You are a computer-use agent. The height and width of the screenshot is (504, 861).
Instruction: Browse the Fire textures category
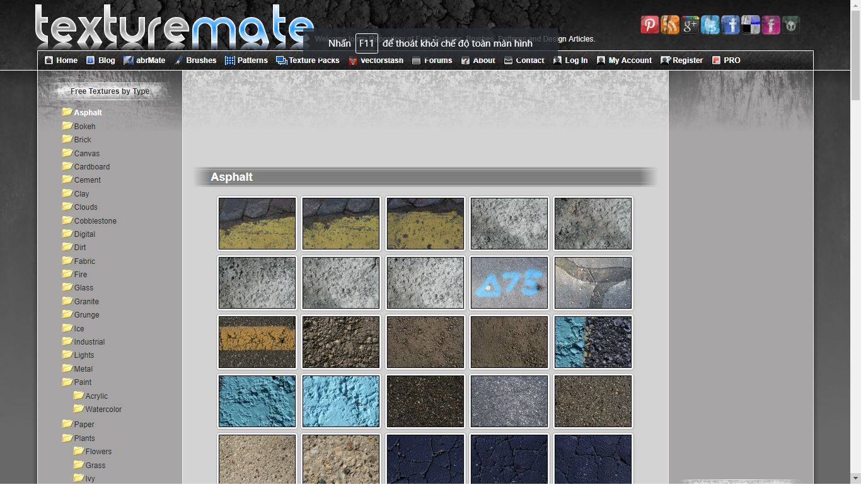point(81,275)
